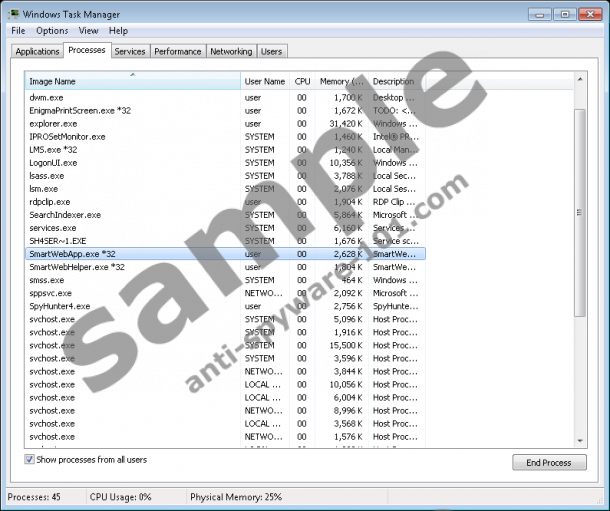Switch to the Networking tab
The height and width of the screenshot is (511, 610).
[x=231, y=51]
